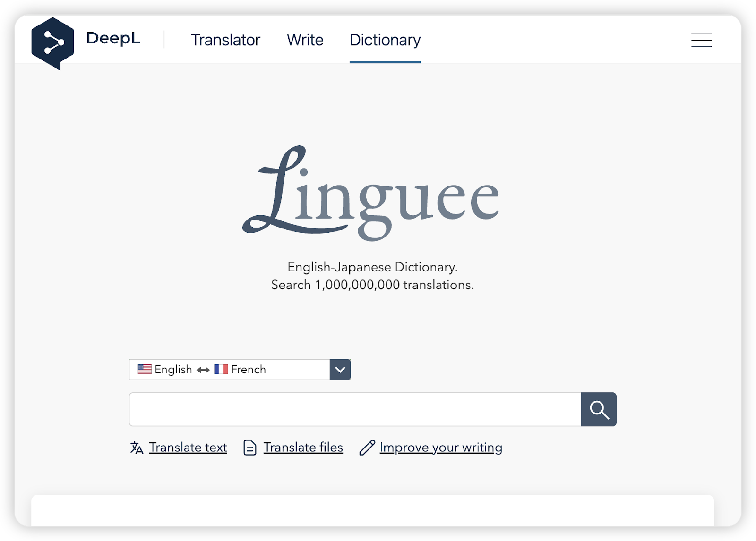
Task: Click the DeepL brand name text
Action: (113, 38)
